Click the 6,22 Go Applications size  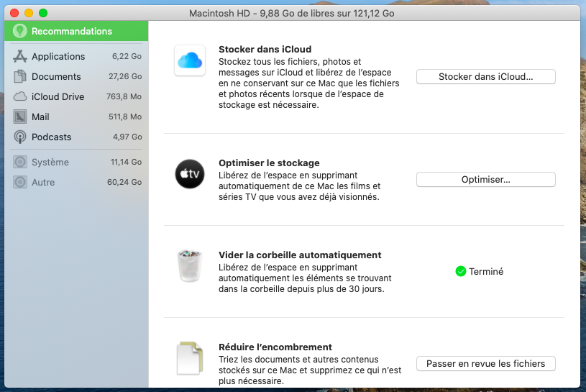[x=127, y=56]
